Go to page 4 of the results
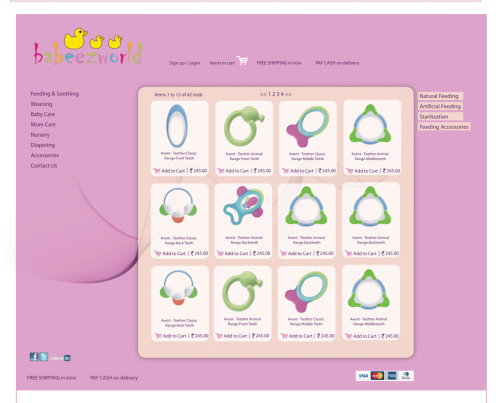This screenshot has height=403, width=500. pos(282,94)
